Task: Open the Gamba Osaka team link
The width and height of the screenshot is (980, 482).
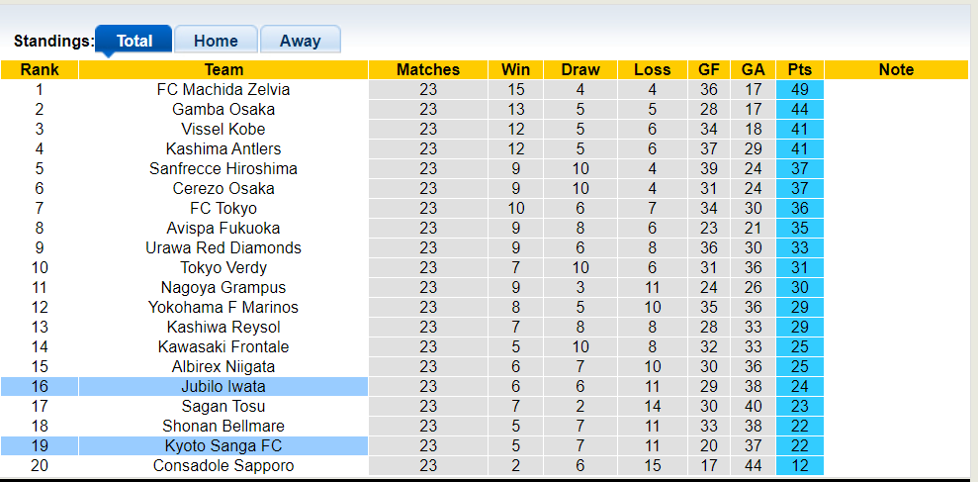Action: pyautogui.click(x=223, y=109)
